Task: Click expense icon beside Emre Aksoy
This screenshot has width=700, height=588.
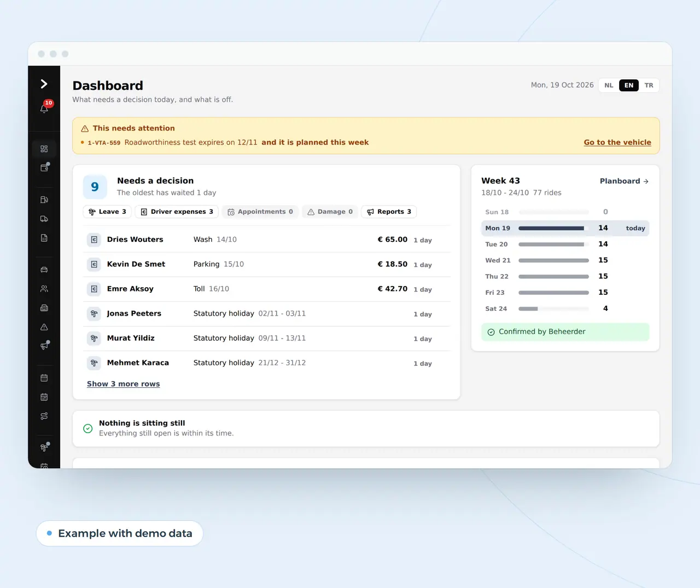Action: click(x=94, y=289)
